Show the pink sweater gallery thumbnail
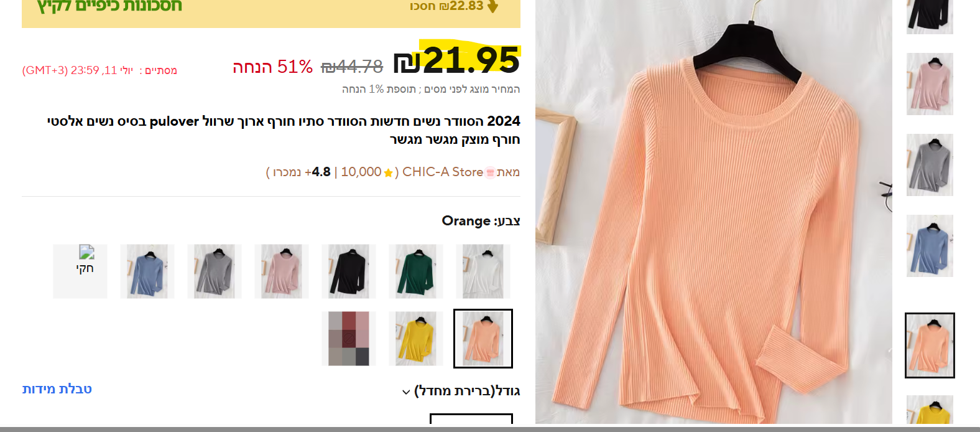The height and width of the screenshot is (432, 980). tap(930, 84)
